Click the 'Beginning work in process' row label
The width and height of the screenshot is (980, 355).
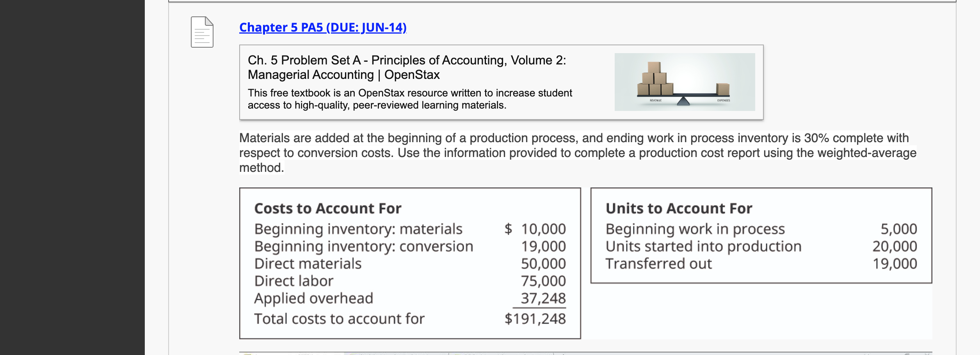pos(695,229)
